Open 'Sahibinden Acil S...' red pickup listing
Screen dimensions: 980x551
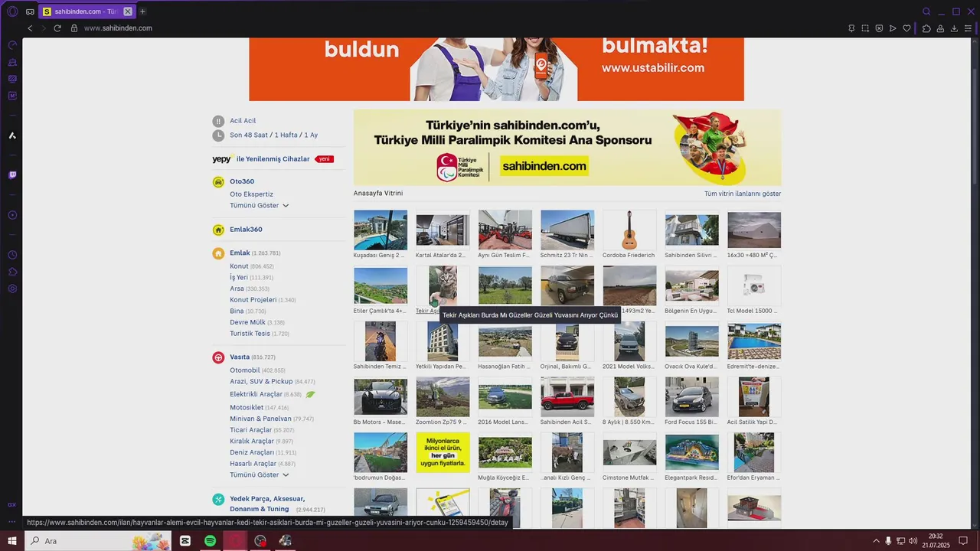pyautogui.click(x=567, y=396)
